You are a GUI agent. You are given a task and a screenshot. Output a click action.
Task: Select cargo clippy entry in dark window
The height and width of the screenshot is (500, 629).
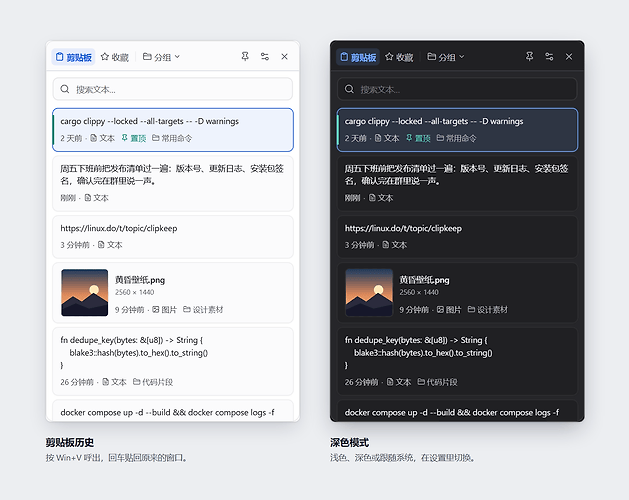(x=457, y=130)
